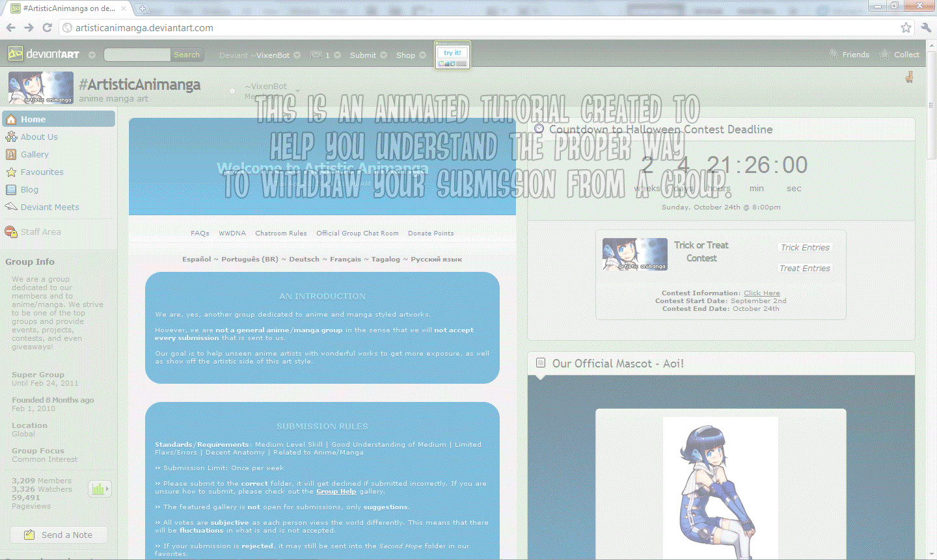Select the About Us tab
Viewport: 937px width, 560px height.
pyautogui.click(x=39, y=137)
